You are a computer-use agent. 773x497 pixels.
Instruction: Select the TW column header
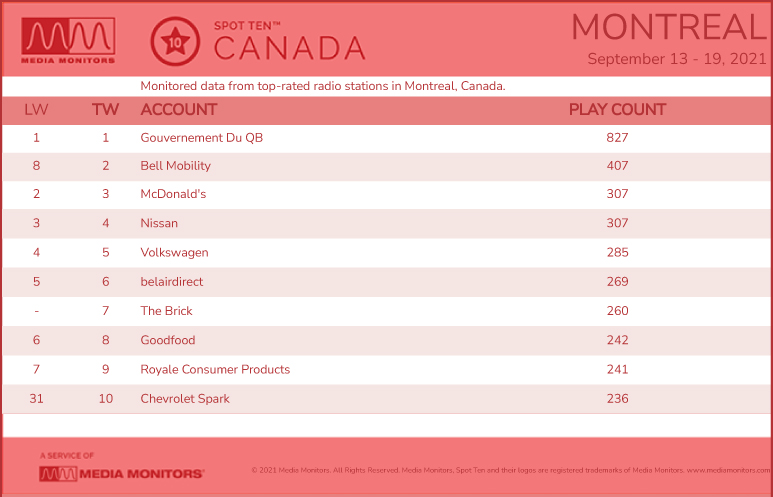pyautogui.click(x=105, y=109)
